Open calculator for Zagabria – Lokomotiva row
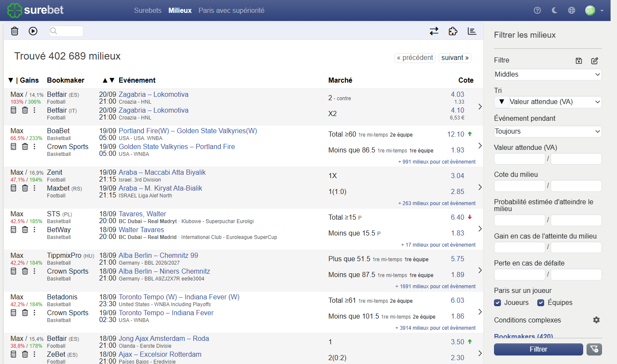The image size is (617, 364). point(13,110)
